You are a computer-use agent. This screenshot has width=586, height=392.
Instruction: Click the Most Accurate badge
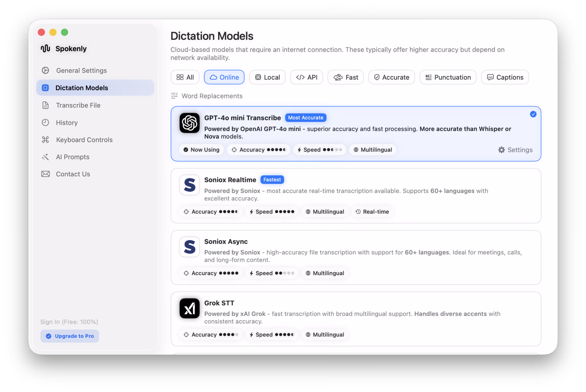tap(306, 117)
